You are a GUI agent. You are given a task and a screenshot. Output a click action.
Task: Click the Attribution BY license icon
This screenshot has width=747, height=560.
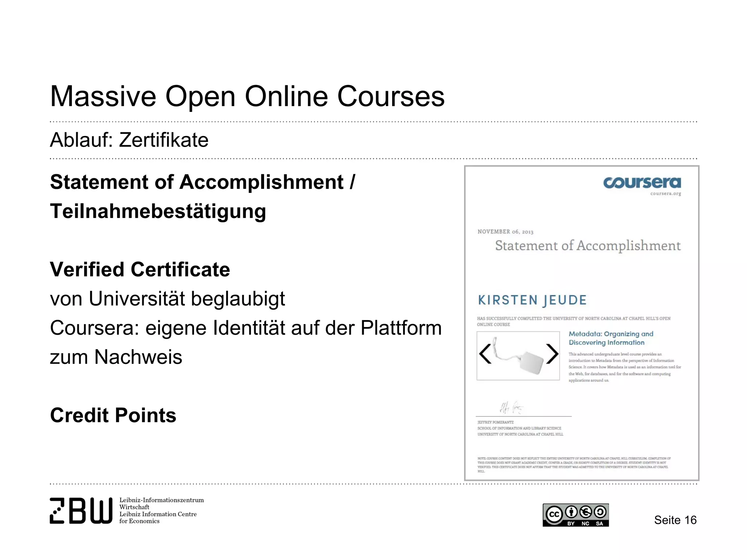(x=571, y=512)
